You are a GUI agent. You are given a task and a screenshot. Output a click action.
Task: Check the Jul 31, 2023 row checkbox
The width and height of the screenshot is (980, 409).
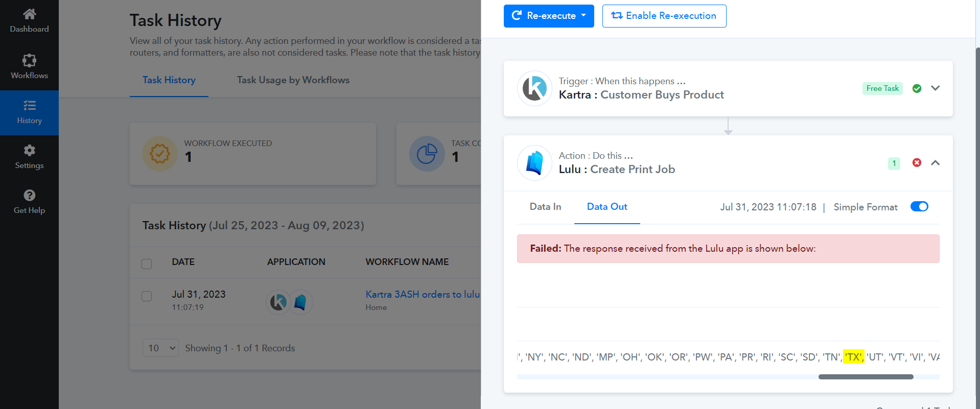point(147,296)
